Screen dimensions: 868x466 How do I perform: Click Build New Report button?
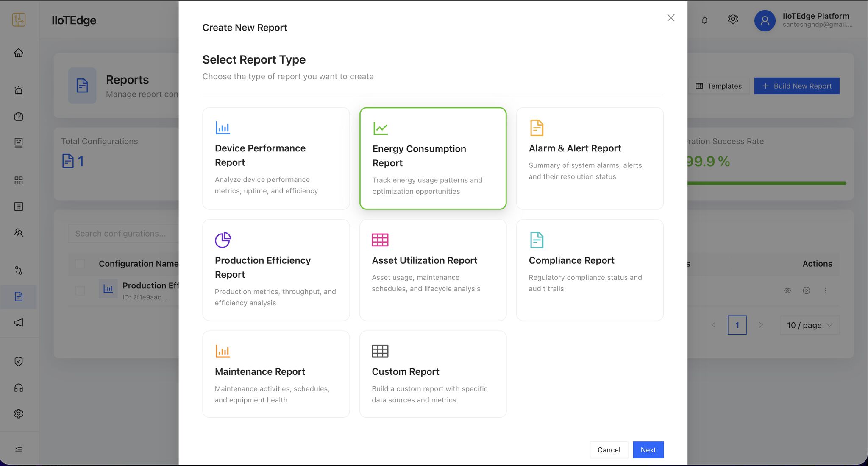pos(797,86)
